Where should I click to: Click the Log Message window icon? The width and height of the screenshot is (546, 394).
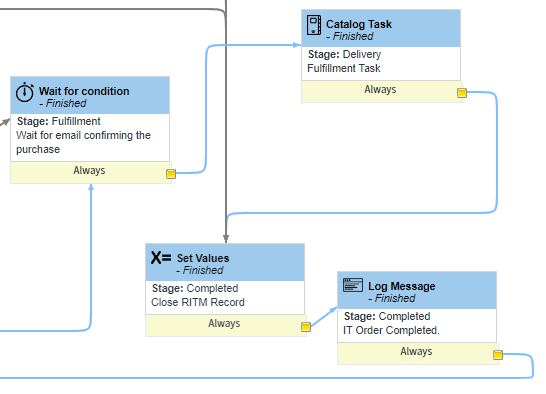[353, 285]
